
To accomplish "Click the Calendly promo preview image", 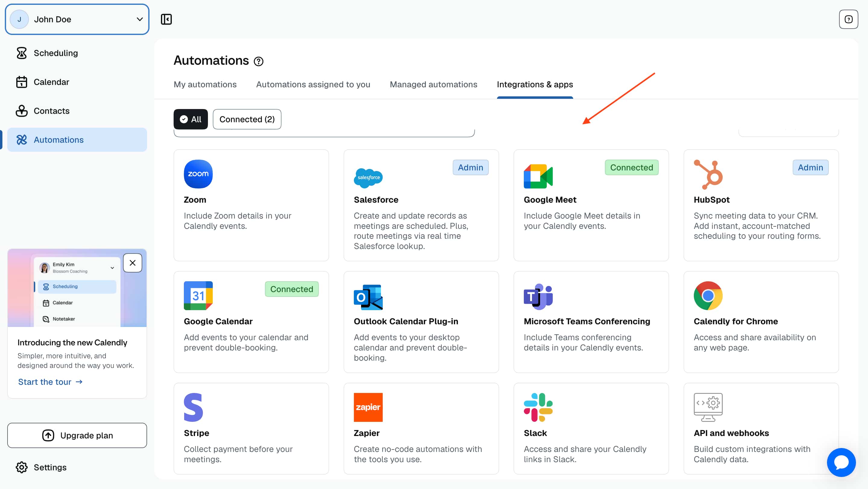I will [77, 288].
